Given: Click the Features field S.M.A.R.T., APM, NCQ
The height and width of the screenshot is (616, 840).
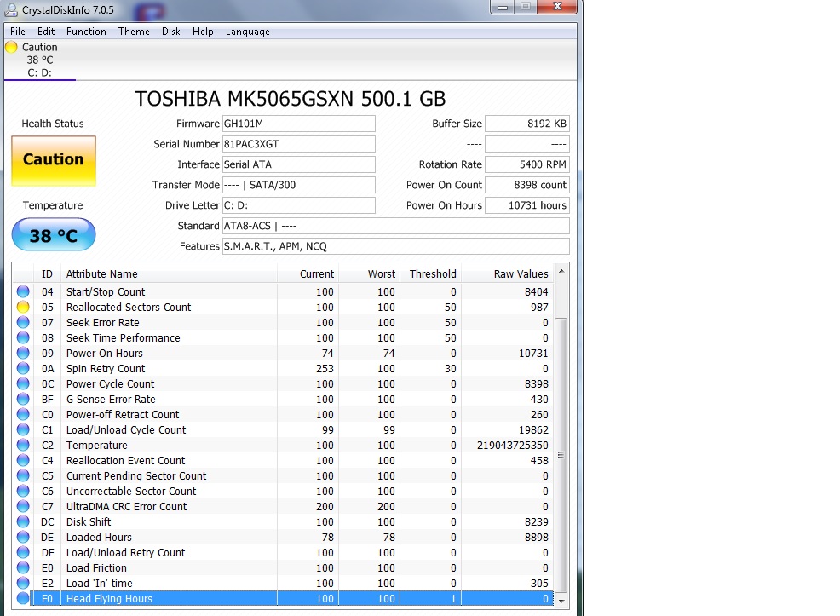Looking at the screenshot, I should click(x=396, y=246).
